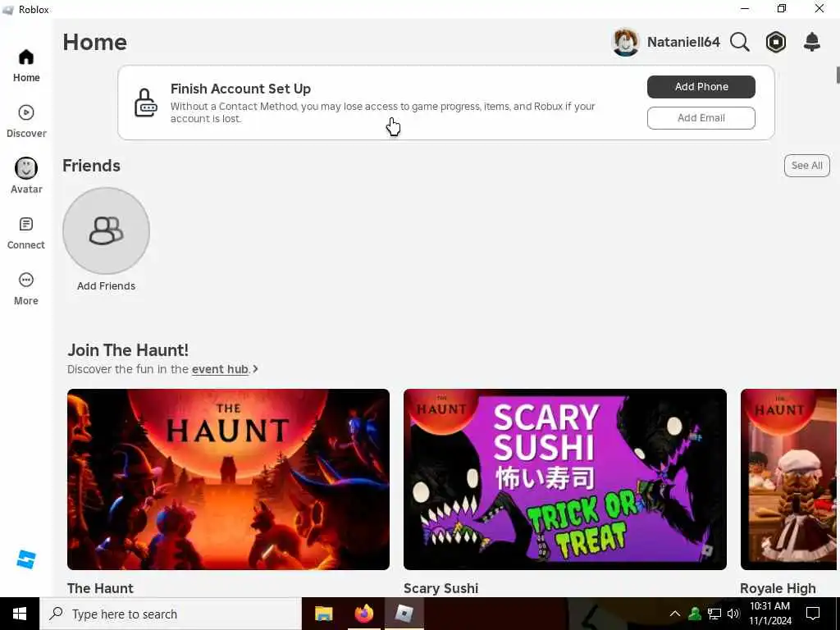Click the Friends section heading
The width and height of the screenshot is (840, 630).
[92, 166]
